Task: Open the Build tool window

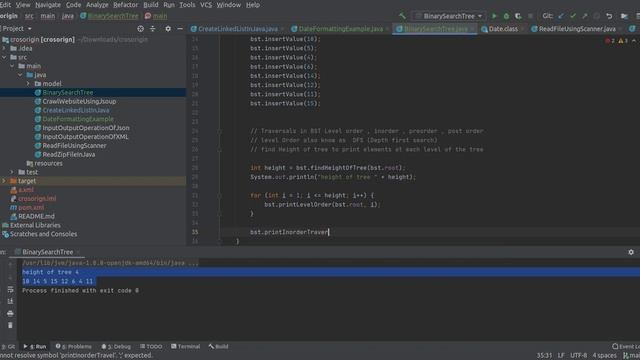Action: coord(218,346)
